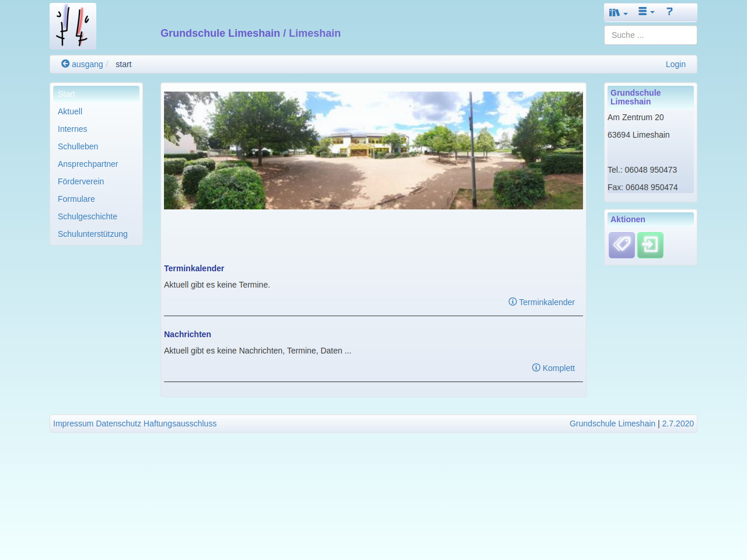Viewport: 747px width, 560px height.
Task: Click the purple tags action icon
Action: [622, 245]
